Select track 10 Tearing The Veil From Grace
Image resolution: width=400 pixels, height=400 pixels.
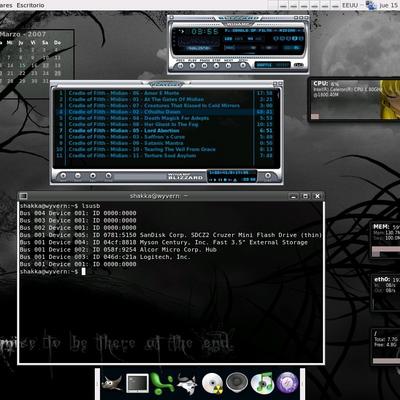(x=165, y=149)
